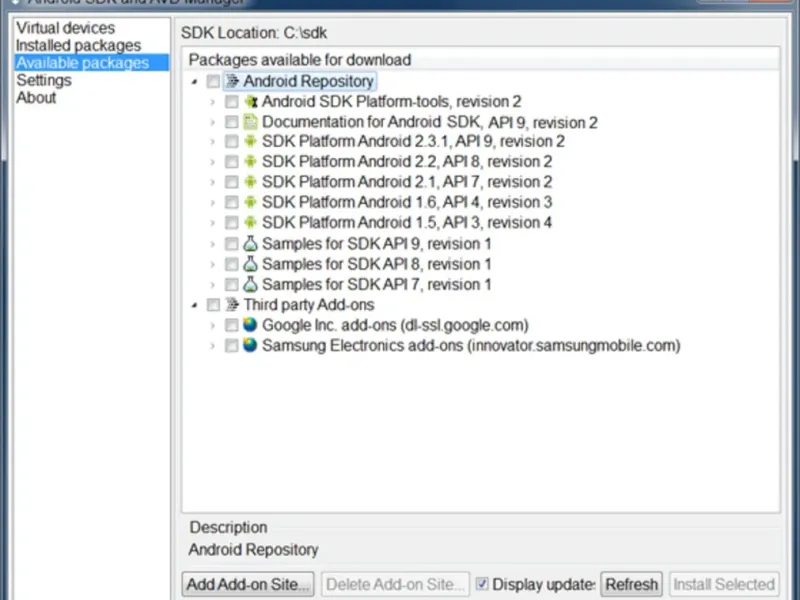Screen dimensions: 800x600
Task: Click the android icon for SDK Platform 1.6
Action: click(250, 203)
